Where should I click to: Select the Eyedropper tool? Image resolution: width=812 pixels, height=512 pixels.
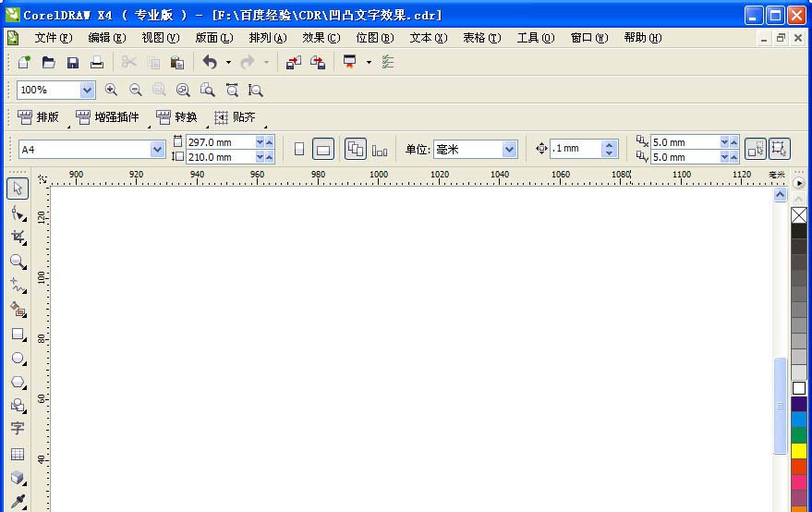tap(18, 501)
